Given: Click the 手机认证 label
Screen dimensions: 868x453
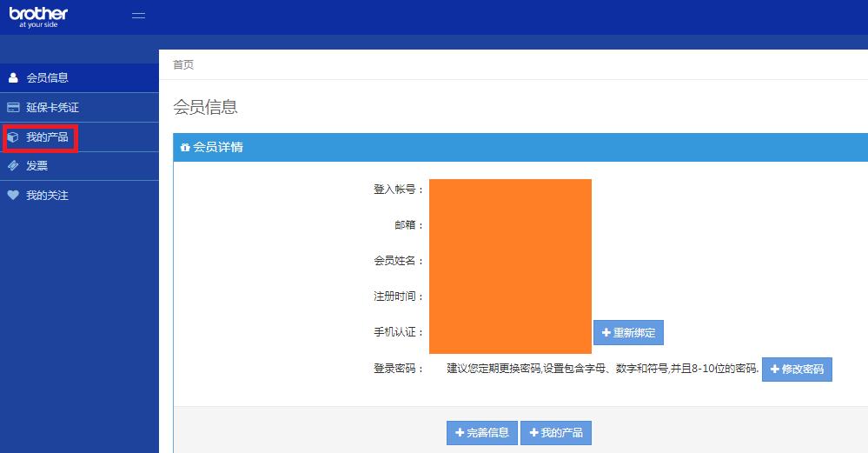Looking at the screenshot, I should tap(399, 332).
